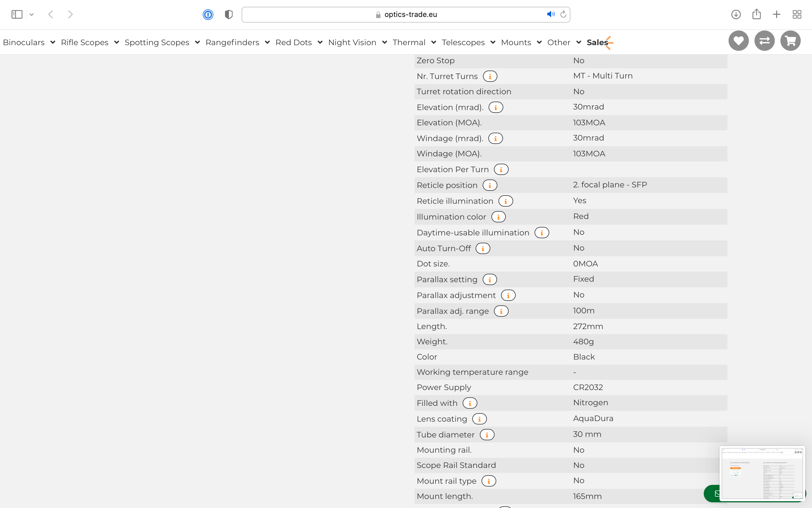
Task: Expand the Binoculars dropdown arrow
Action: [x=53, y=42]
